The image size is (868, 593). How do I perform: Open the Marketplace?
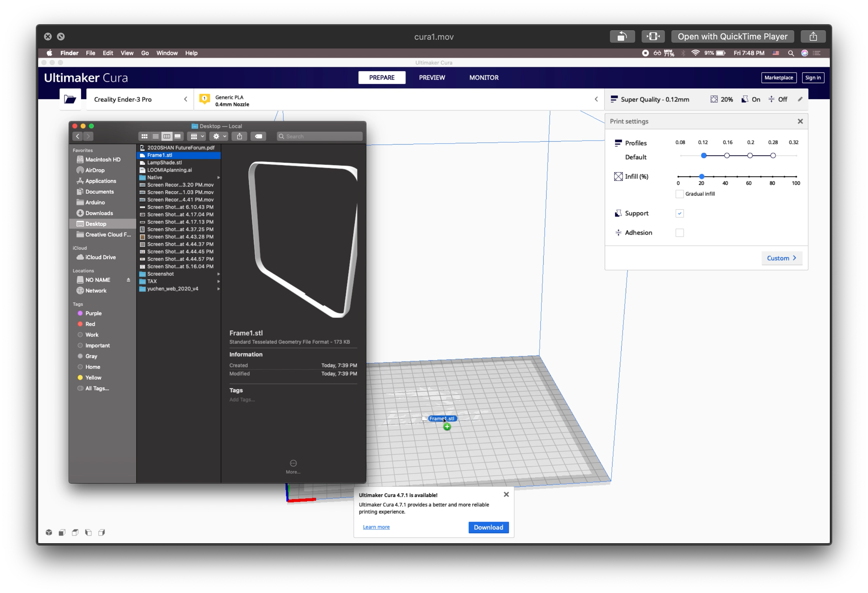pos(778,78)
